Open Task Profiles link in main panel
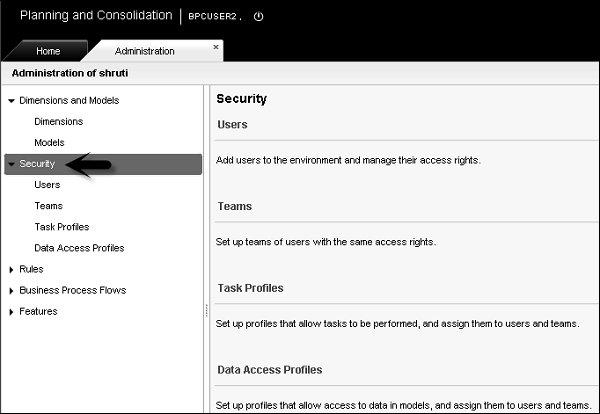The width and height of the screenshot is (600, 414). [x=250, y=288]
